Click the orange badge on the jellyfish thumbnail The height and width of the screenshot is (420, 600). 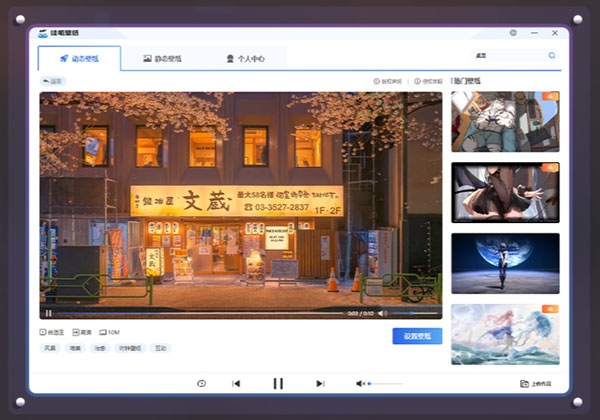[x=550, y=309]
